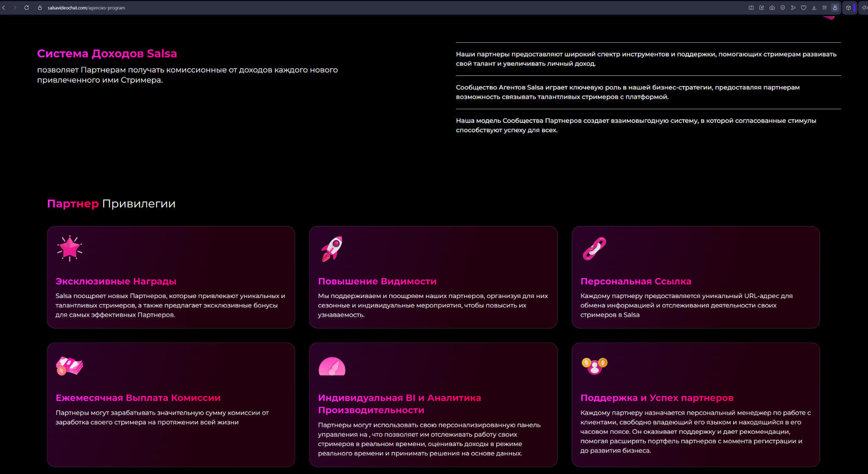
Task: Bookmark this page with the heart icon
Action: [x=804, y=8]
